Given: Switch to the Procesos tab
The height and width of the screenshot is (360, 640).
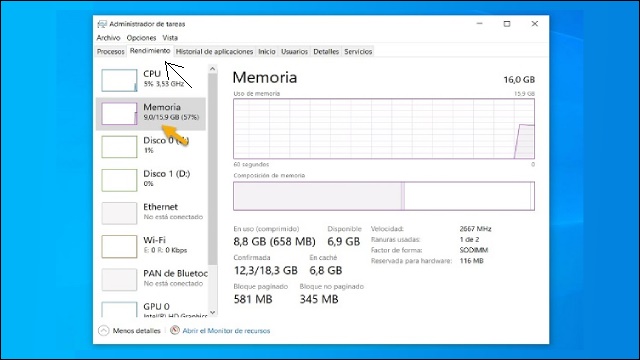Looking at the screenshot, I should [111, 51].
